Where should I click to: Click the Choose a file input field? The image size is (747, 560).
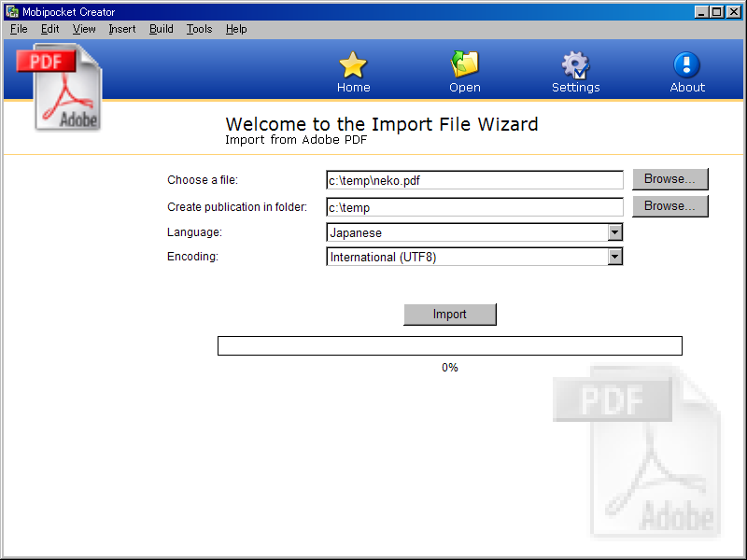tap(474, 180)
